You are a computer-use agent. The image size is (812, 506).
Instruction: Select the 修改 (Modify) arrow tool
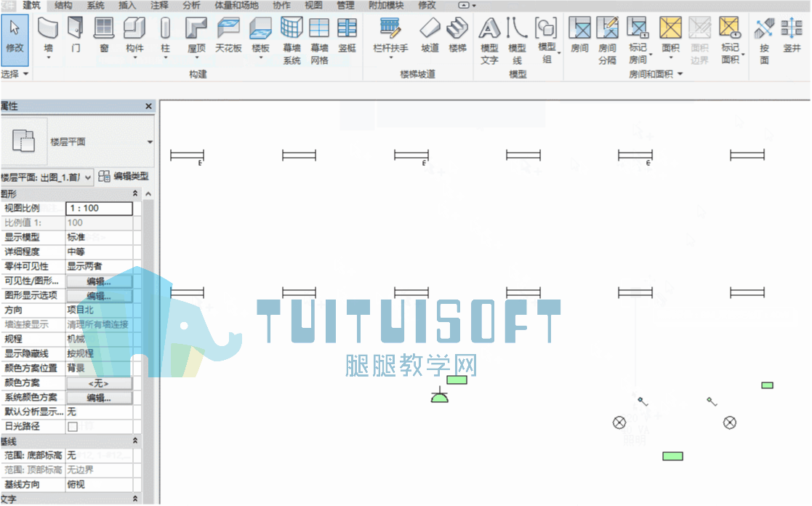[15, 39]
